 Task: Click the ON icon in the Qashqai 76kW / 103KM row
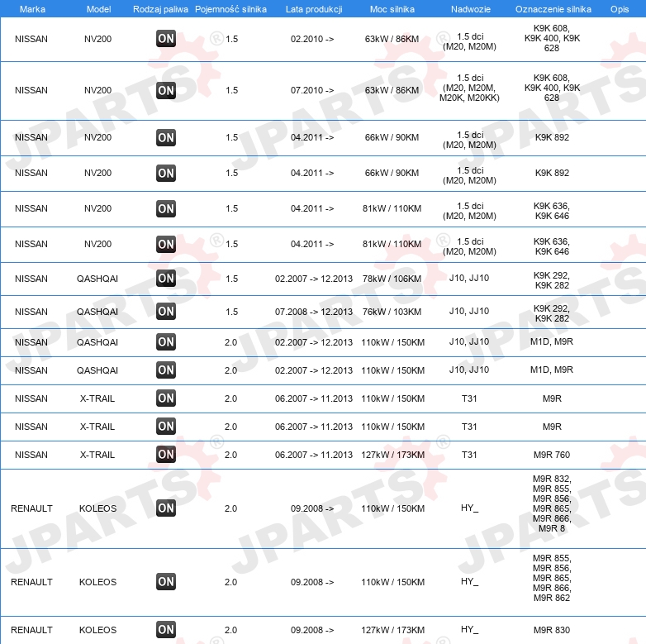coord(166,312)
